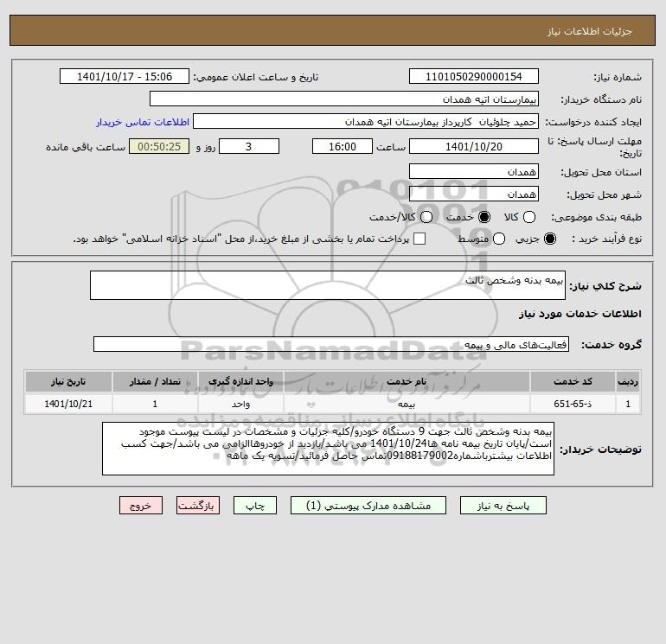
Task: Click the requester field حمید چلوئیان
Action: point(366,121)
